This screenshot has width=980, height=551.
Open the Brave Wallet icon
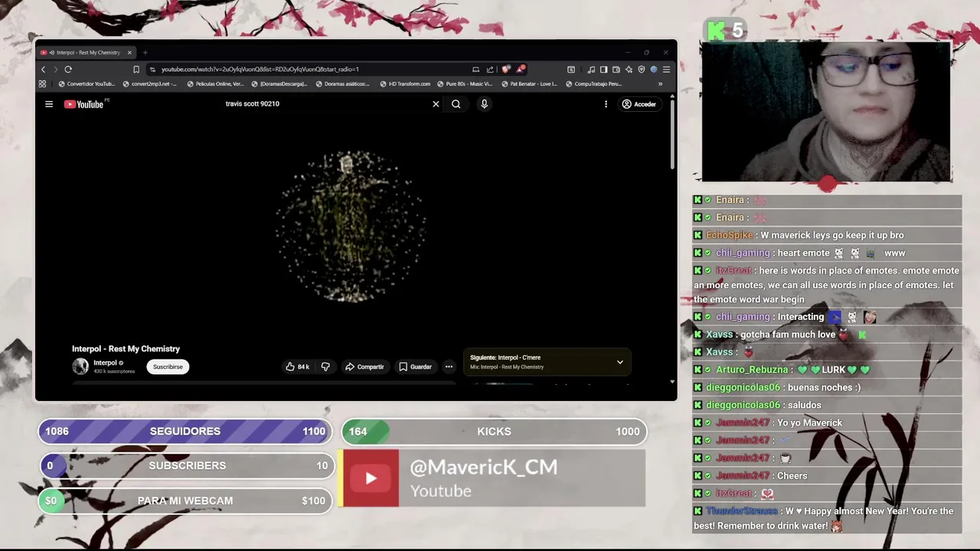(x=616, y=70)
